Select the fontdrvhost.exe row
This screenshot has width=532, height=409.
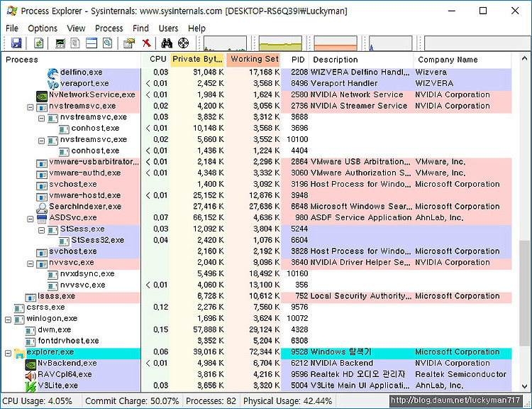pos(257,341)
